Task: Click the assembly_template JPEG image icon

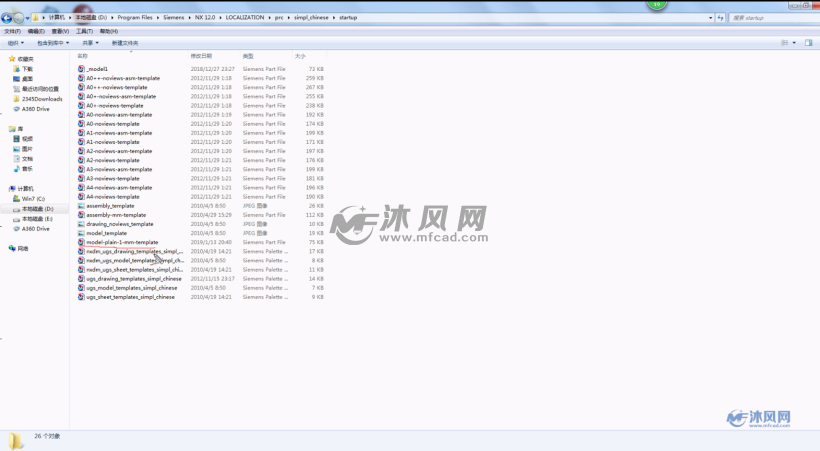Action: click(x=81, y=206)
